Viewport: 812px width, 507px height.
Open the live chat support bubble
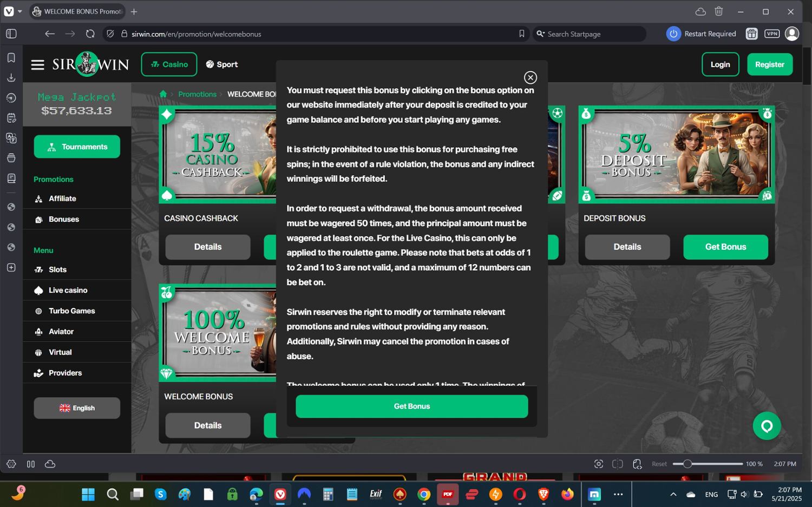[767, 426]
